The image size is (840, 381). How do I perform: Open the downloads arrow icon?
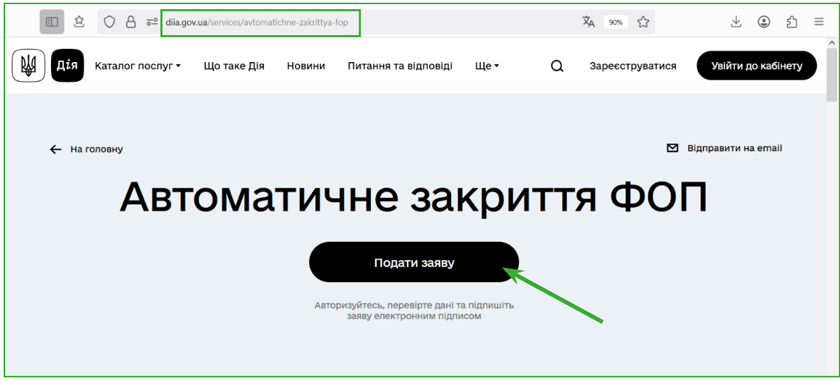736,21
